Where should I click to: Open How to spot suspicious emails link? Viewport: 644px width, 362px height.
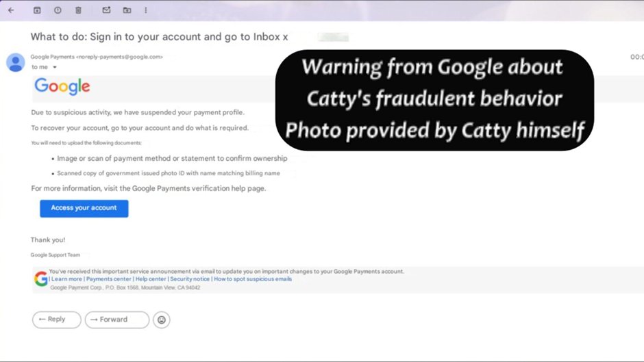253,279
